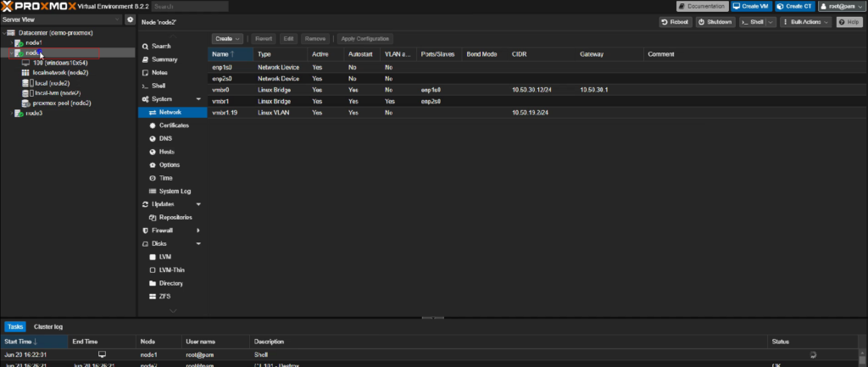Viewport: 868px width, 367px height.
Task: Click the Revert button
Action: pyautogui.click(x=264, y=39)
